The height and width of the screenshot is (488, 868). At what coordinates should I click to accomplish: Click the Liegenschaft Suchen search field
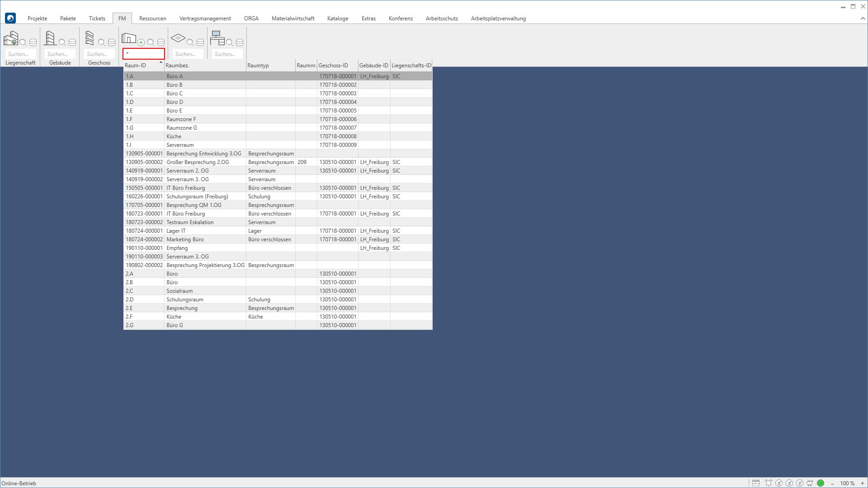(x=20, y=54)
